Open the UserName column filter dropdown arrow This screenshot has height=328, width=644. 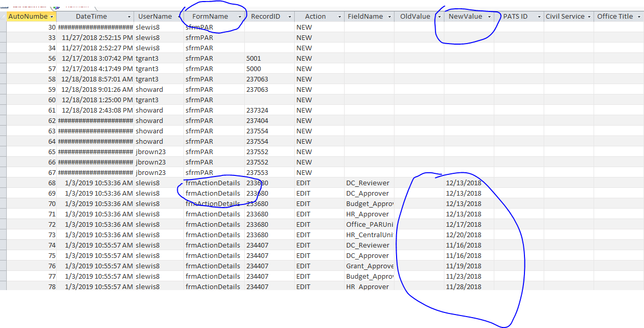pyautogui.click(x=179, y=17)
